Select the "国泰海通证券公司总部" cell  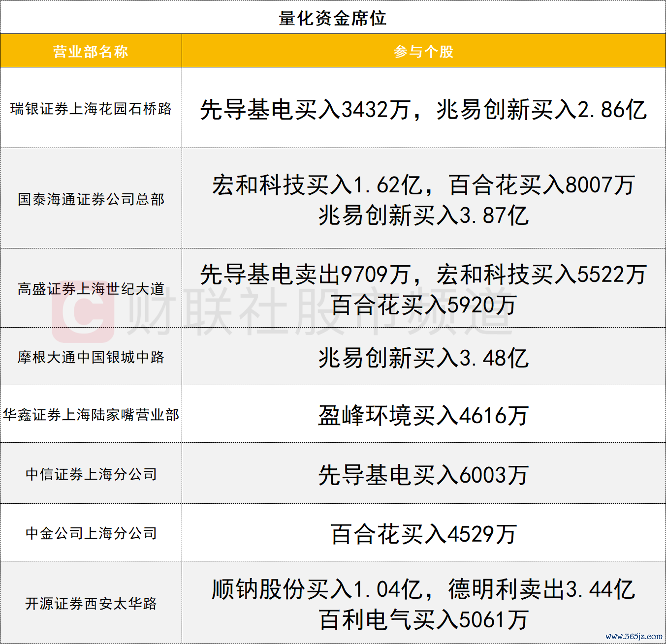click(91, 199)
